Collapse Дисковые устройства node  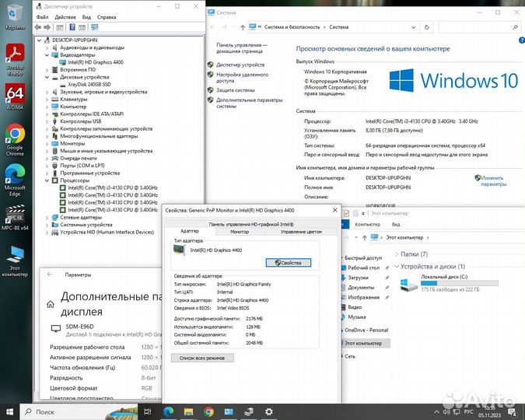point(47,77)
